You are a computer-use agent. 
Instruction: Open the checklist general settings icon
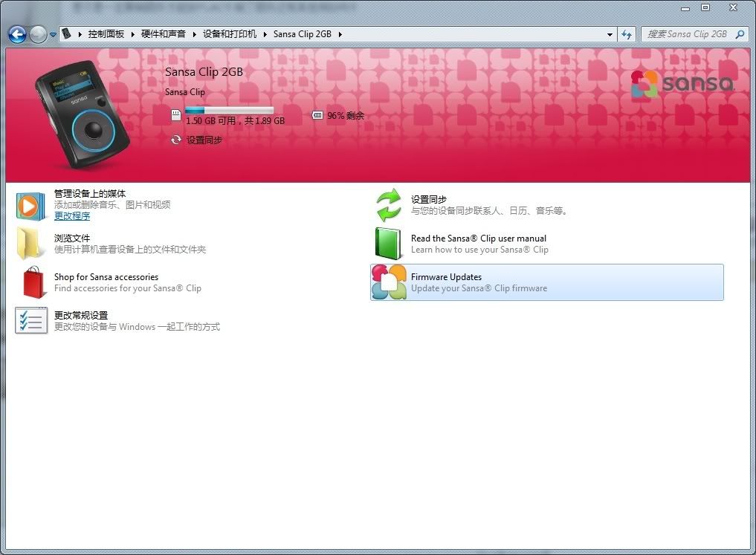31,320
